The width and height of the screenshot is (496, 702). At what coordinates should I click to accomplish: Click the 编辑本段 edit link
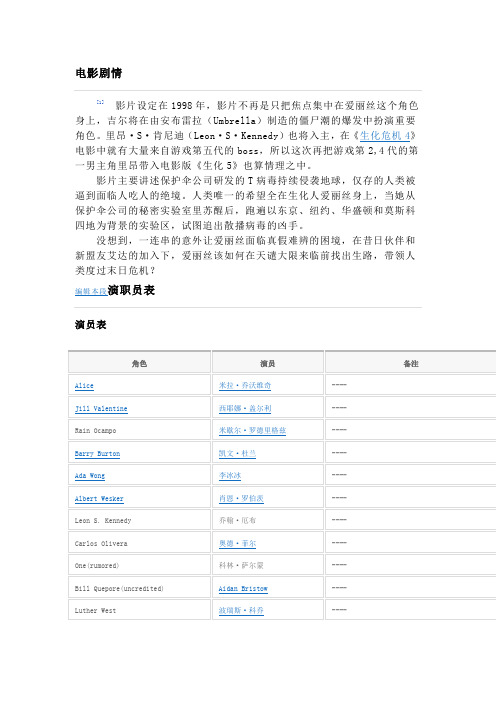[x=91, y=291]
